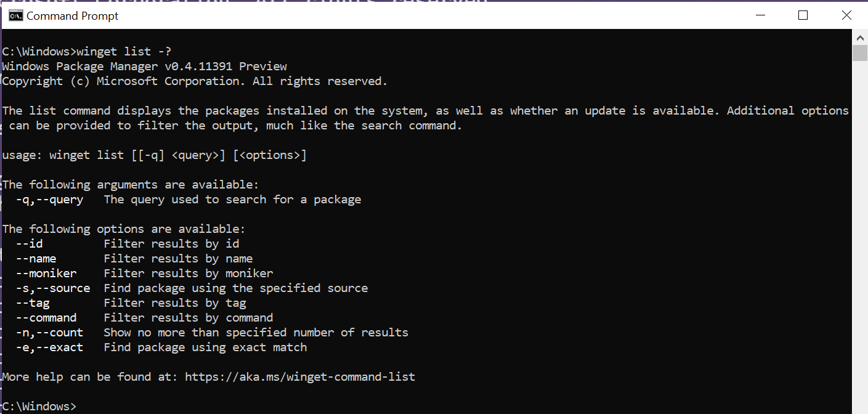Click the -e,--exact option text
The height and width of the screenshot is (414, 868).
coord(49,347)
